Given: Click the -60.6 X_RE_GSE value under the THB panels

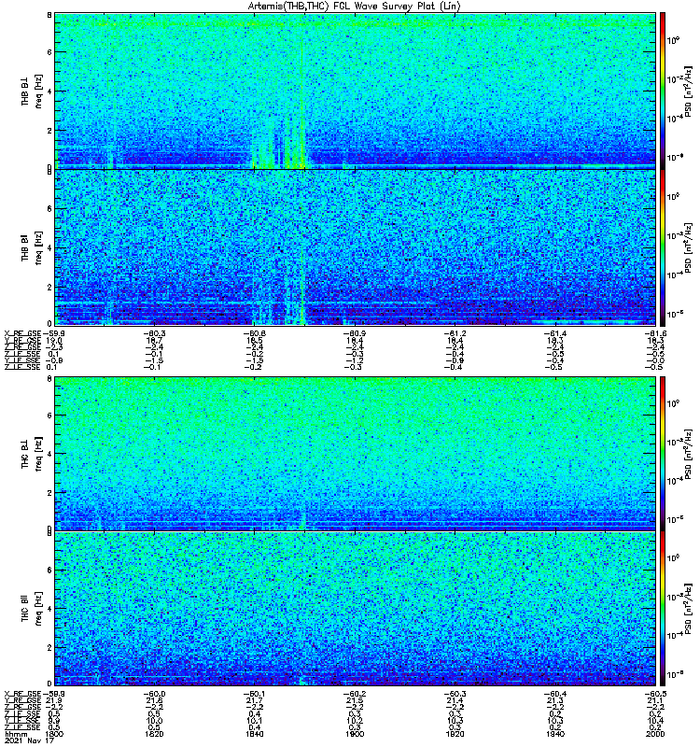Looking at the screenshot, I should (x=254, y=333).
